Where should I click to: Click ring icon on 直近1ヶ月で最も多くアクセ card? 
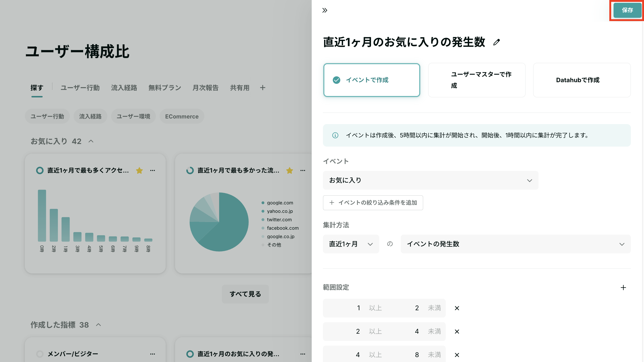click(40, 171)
